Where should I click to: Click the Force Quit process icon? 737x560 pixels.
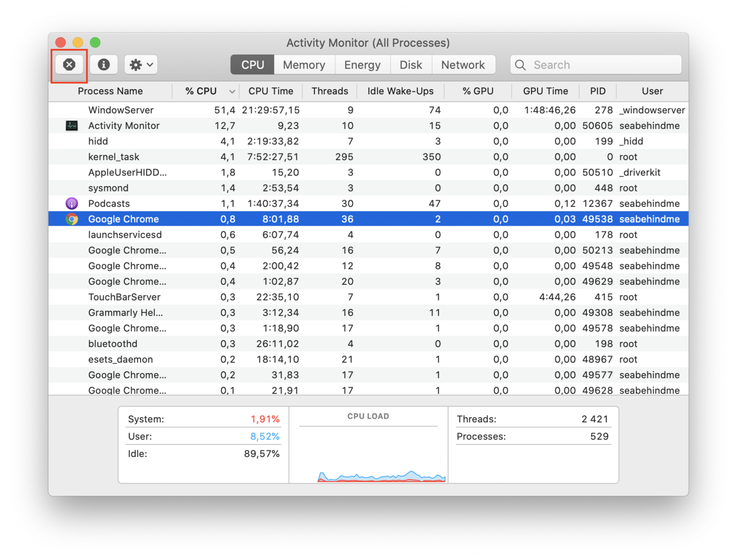coord(69,64)
